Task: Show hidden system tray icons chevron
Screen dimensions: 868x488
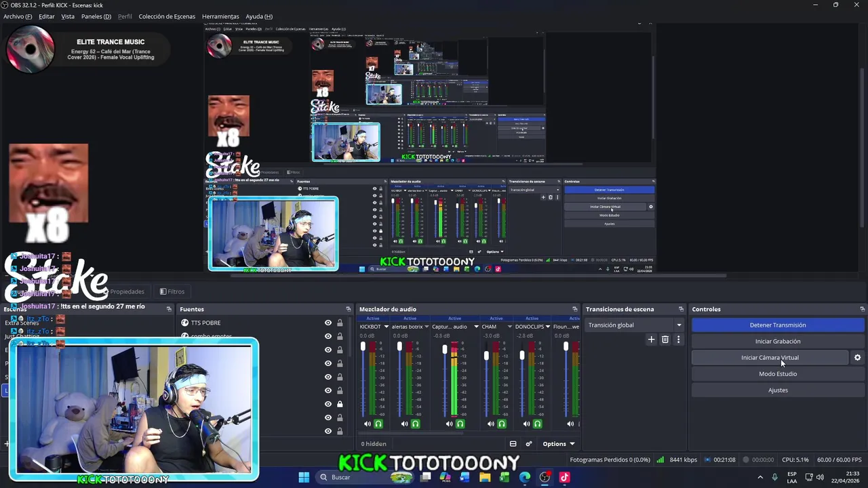Action: (x=759, y=477)
